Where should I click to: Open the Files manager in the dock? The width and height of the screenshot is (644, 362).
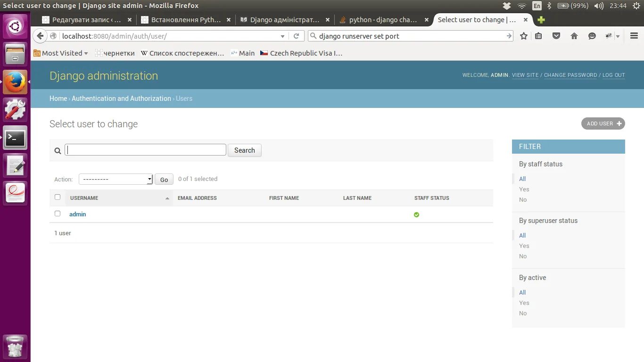(x=16, y=54)
